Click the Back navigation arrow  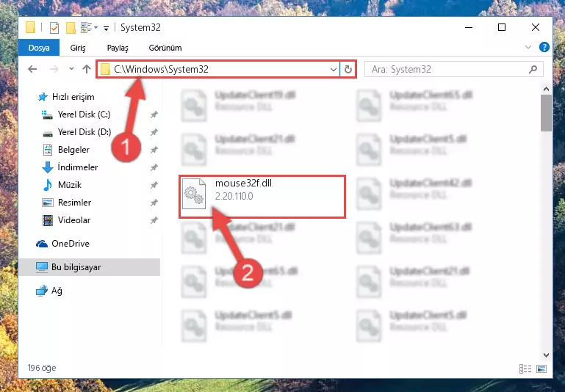(x=32, y=69)
